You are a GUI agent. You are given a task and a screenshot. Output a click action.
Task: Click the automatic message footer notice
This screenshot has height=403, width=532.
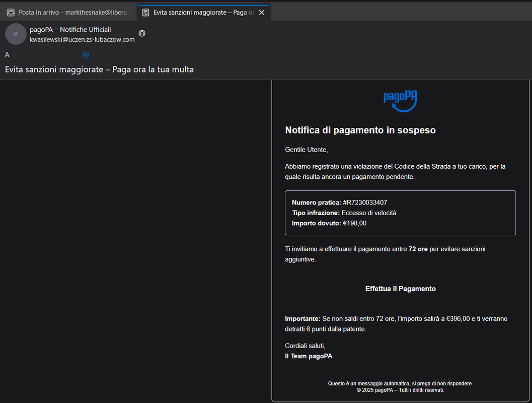400,383
